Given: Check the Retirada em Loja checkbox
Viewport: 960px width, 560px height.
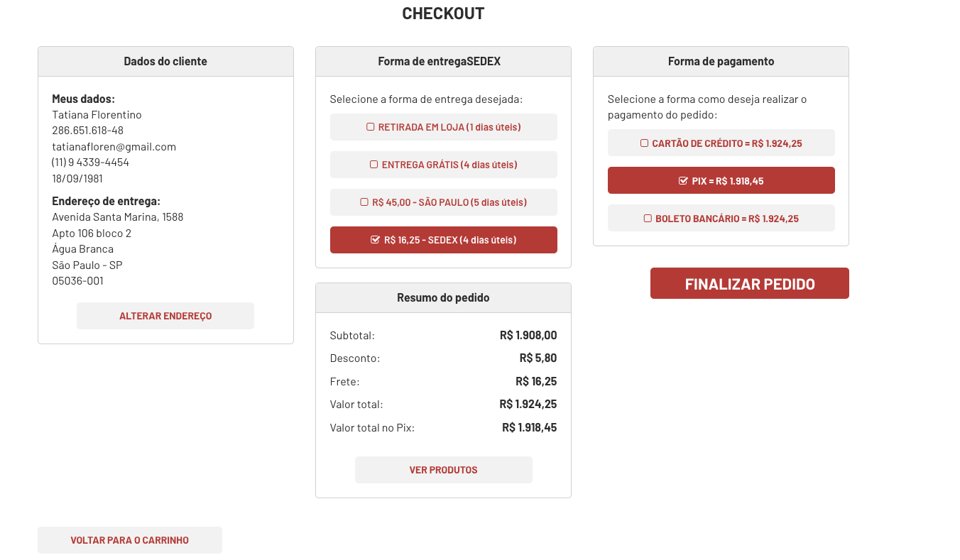Looking at the screenshot, I should (x=370, y=127).
